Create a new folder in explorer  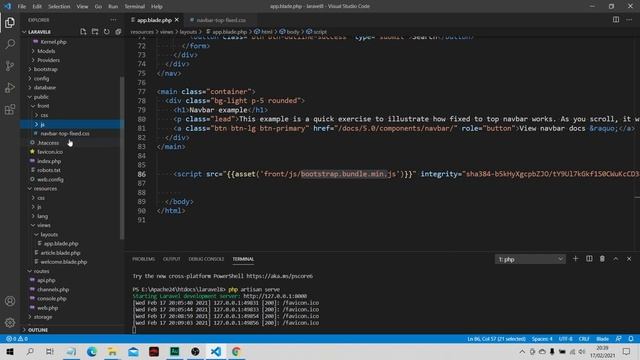[95, 31]
